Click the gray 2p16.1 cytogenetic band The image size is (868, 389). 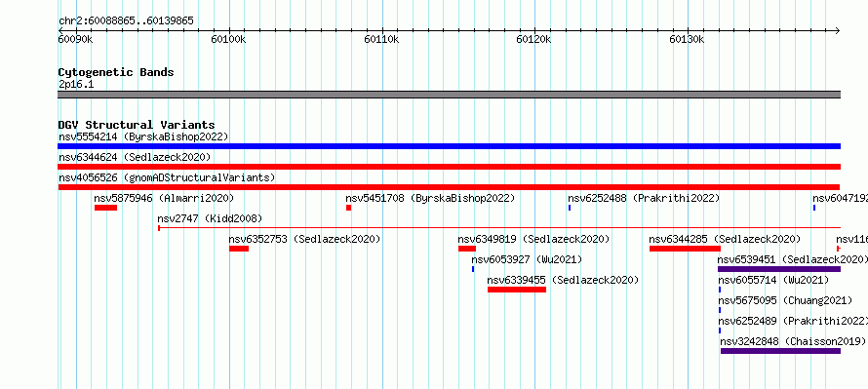pos(449,95)
